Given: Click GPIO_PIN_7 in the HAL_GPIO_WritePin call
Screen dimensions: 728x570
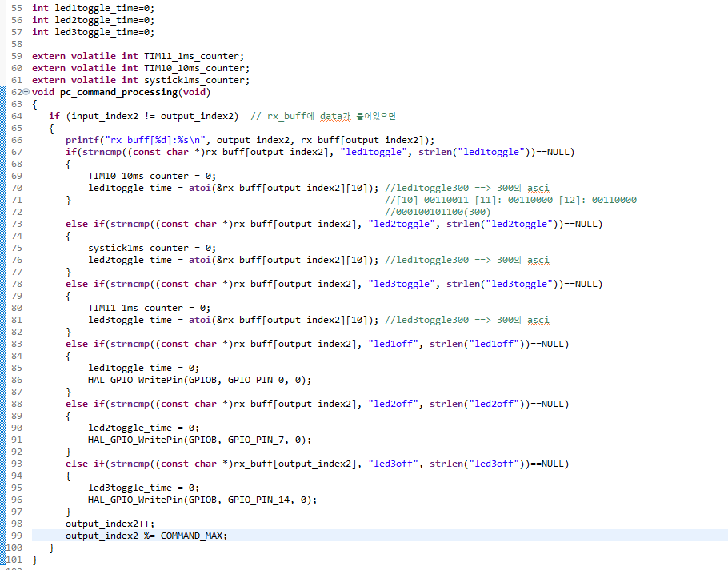Looking at the screenshot, I should pyautogui.click(x=256, y=440).
